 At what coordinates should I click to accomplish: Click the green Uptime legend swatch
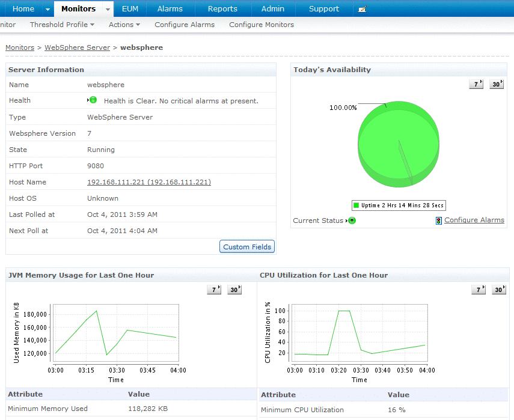click(x=356, y=205)
